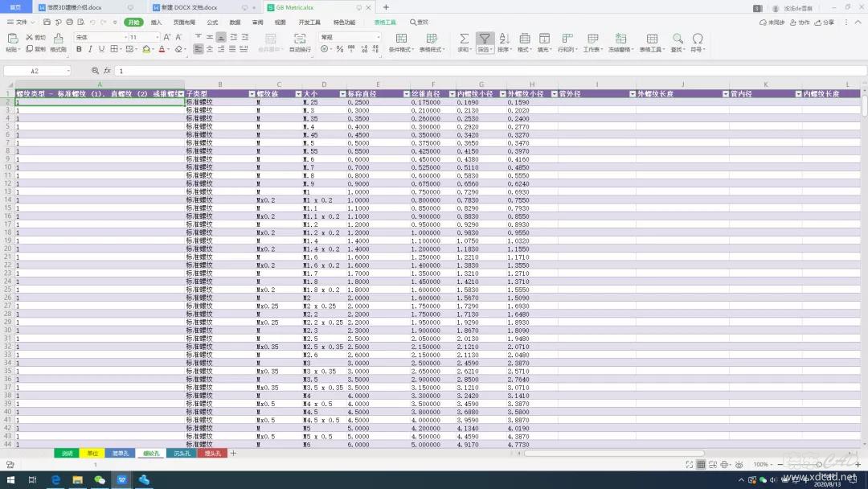The width and height of the screenshot is (868, 489).
Task: Click the Sort (排序) A-Z icon
Action: click(504, 39)
